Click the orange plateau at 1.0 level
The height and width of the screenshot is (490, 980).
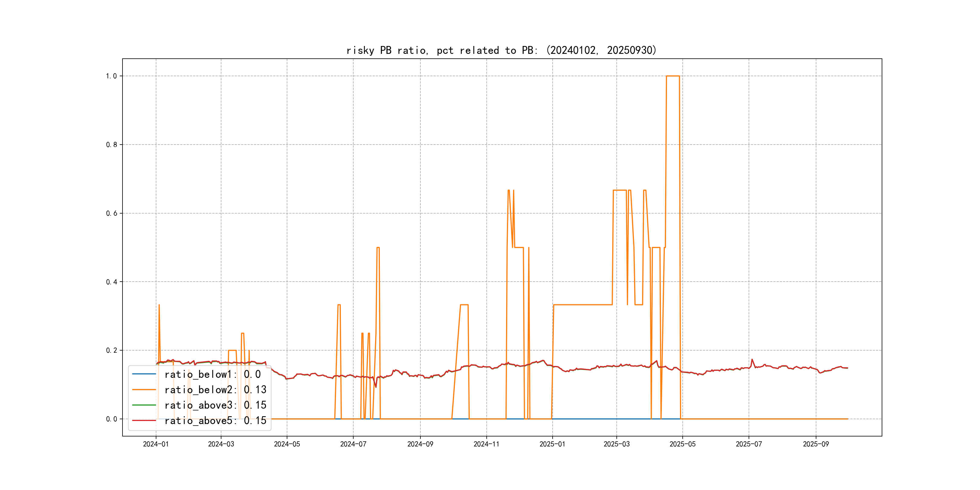(673, 76)
